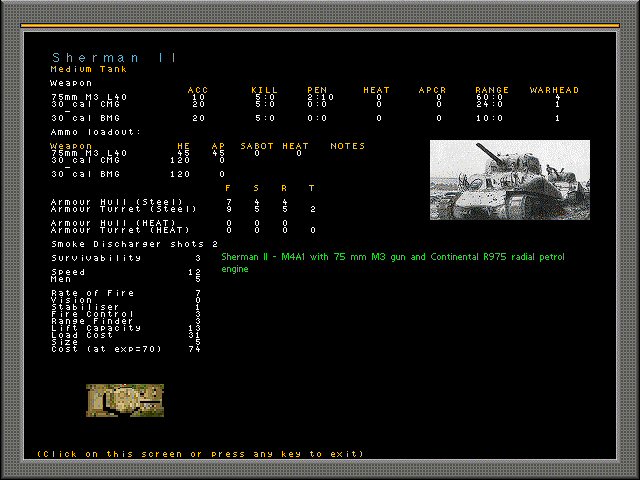Screen dimensions: 640x480
Task: Click the 'Click on this screen' exit hint
Action: click(200, 454)
